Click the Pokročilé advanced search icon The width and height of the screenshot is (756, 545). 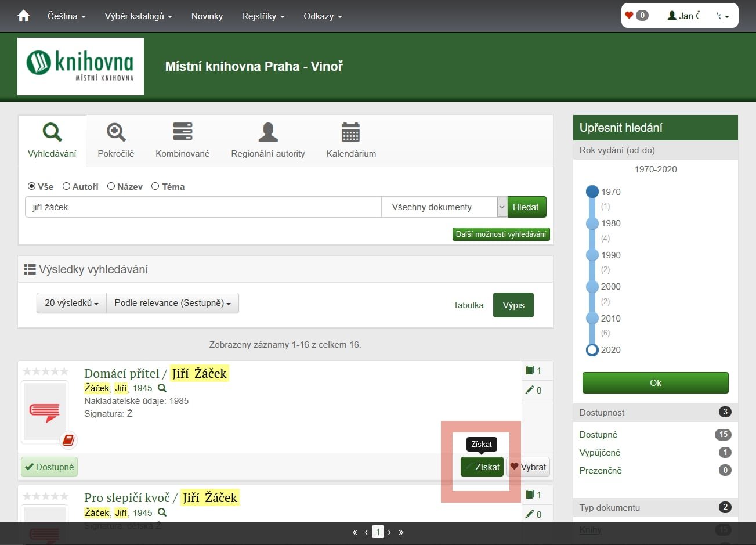(x=116, y=132)
